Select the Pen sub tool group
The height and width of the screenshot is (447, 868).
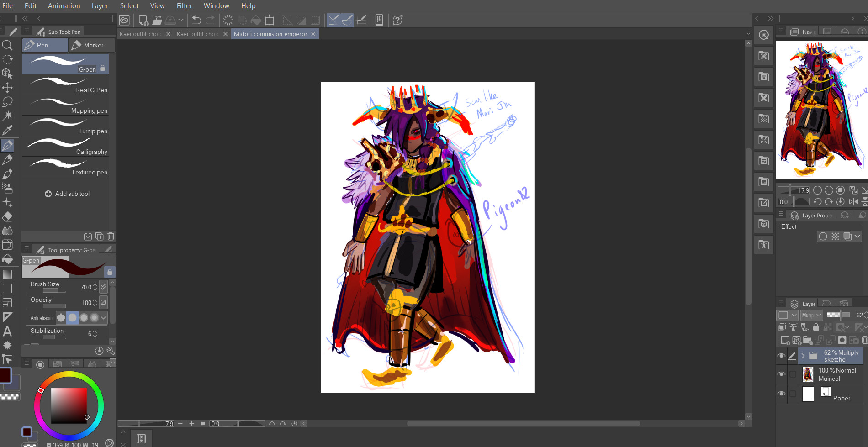45,45
